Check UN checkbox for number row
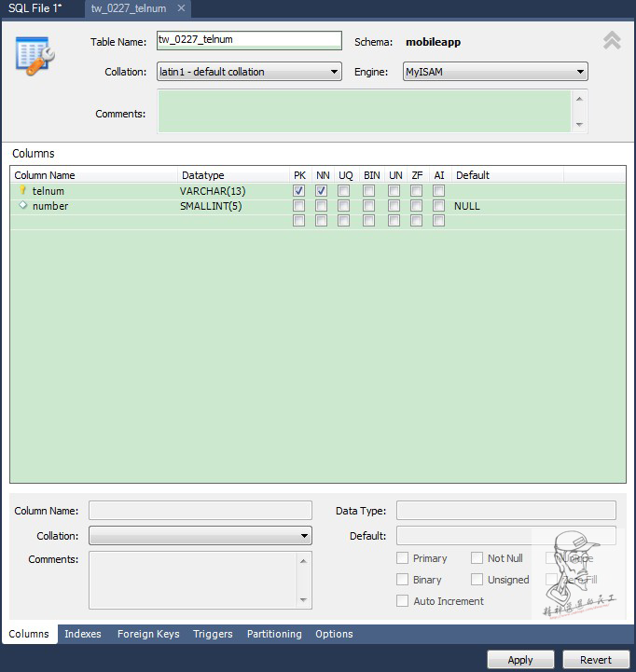 pos(394,206)
